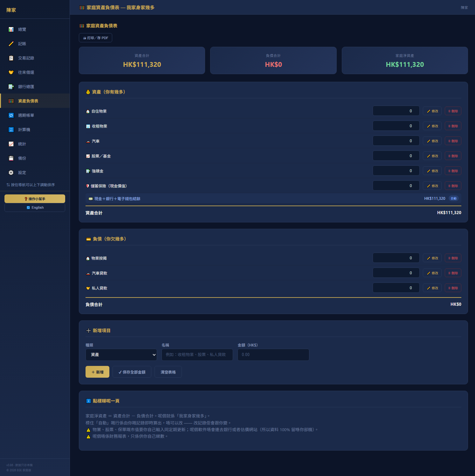Click the 名稱 input field
The height and width of the screenshot is (476, 475).
point(197,355)
